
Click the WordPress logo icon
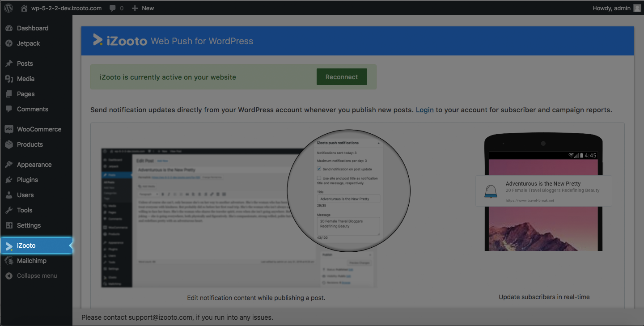(8, 8)
